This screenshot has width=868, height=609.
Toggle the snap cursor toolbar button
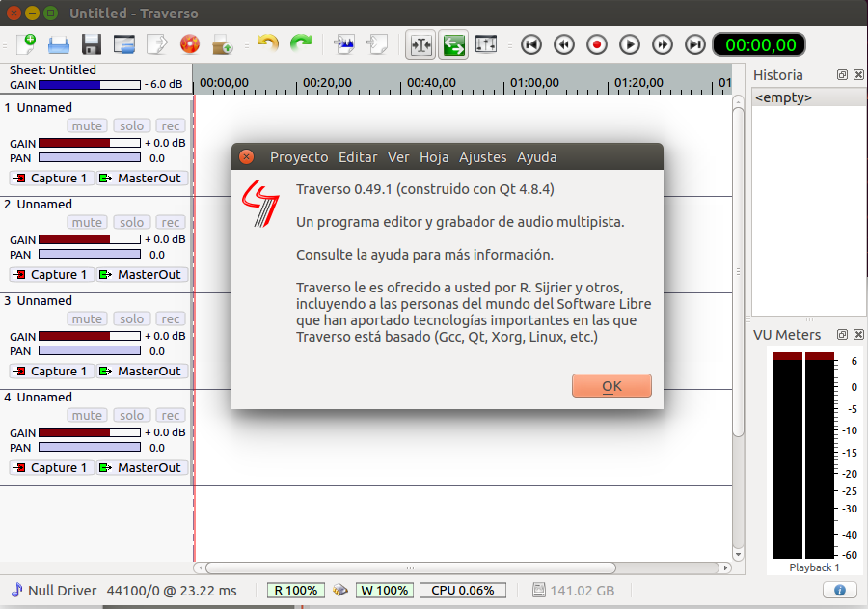tap(420, 44)
